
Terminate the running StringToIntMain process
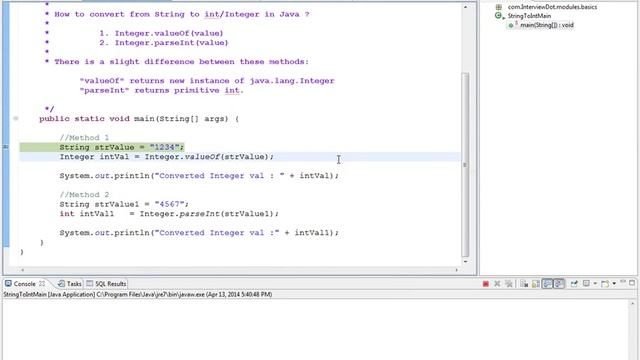point(486,284)
